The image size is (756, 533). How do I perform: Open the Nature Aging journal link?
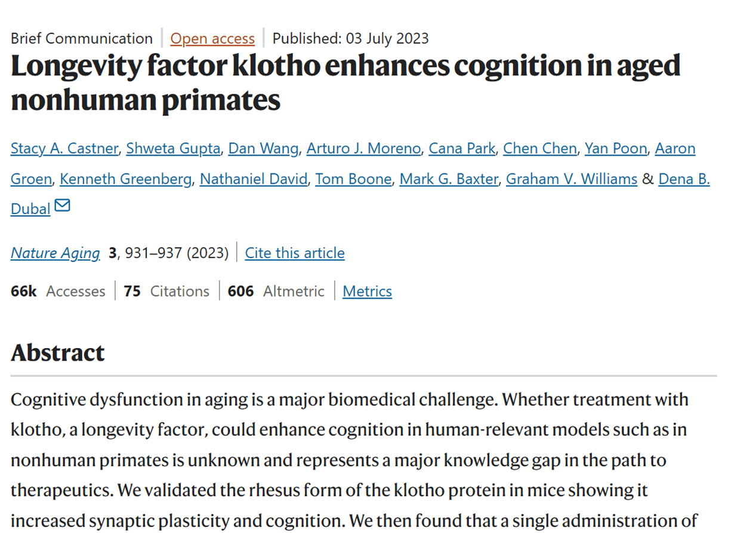55,253
